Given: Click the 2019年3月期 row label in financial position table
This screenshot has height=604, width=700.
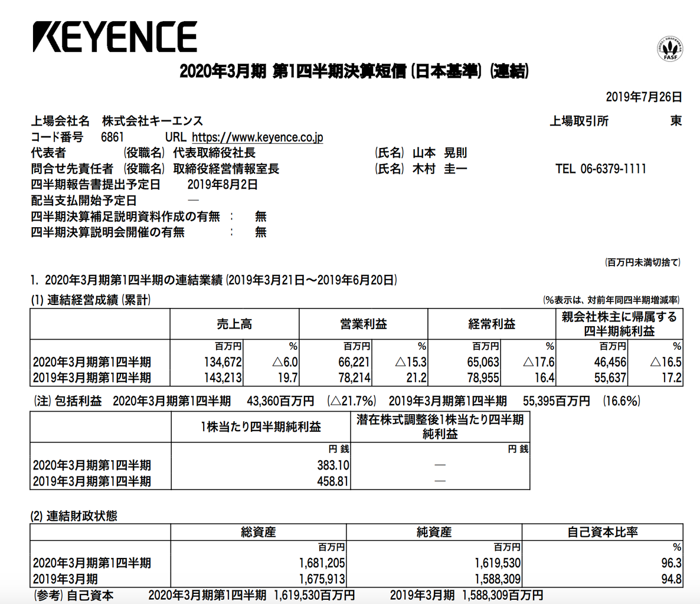Looking at the screenshot, I should click(65, 579).
